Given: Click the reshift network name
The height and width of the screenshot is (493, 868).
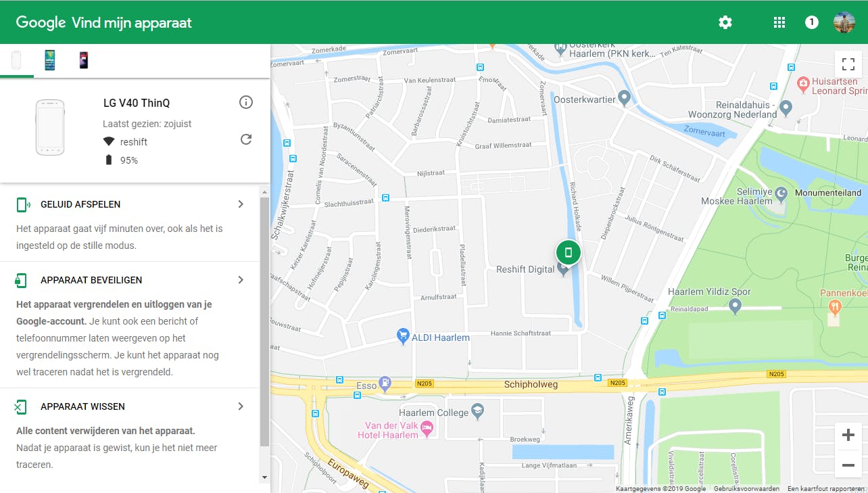Looking at the screenshot, I should tap(134, 142).
